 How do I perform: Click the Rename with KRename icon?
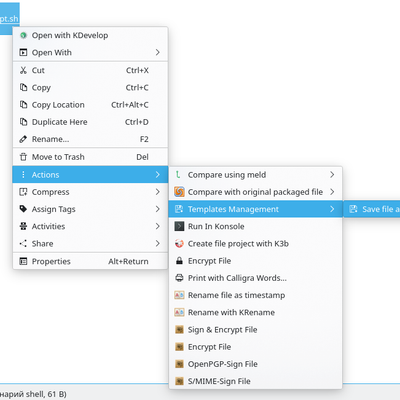coord(179,313)
